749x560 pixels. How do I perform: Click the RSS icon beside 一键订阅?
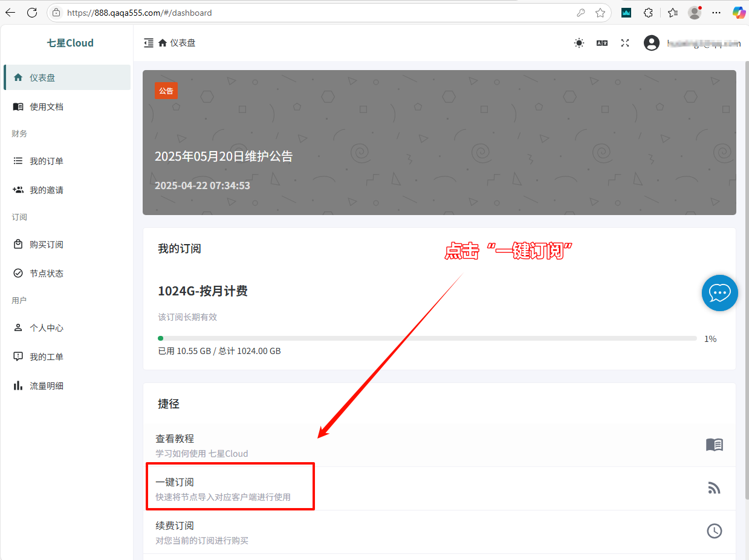click(x=714, y=488)
